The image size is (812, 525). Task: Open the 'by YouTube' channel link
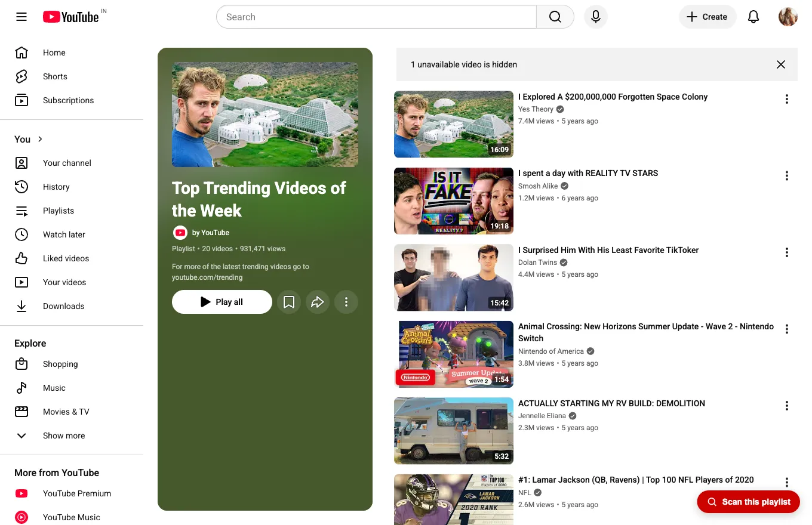[x=211, y=233]
